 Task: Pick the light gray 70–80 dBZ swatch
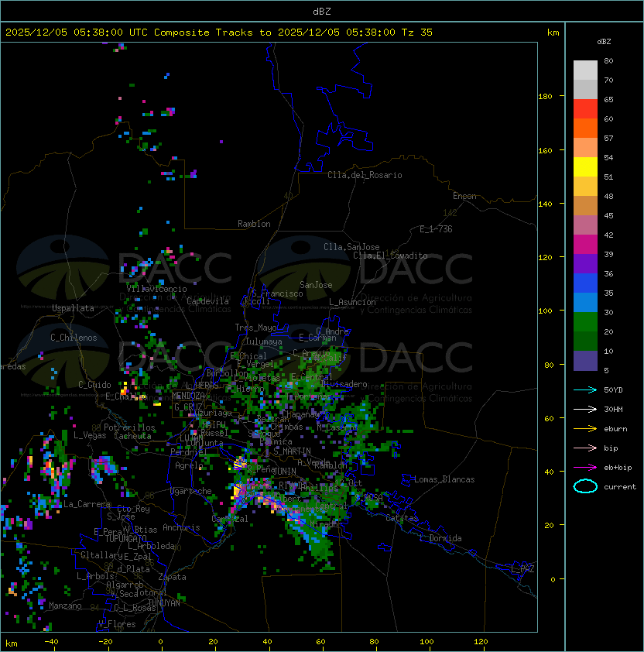click(x=585, y=70)
